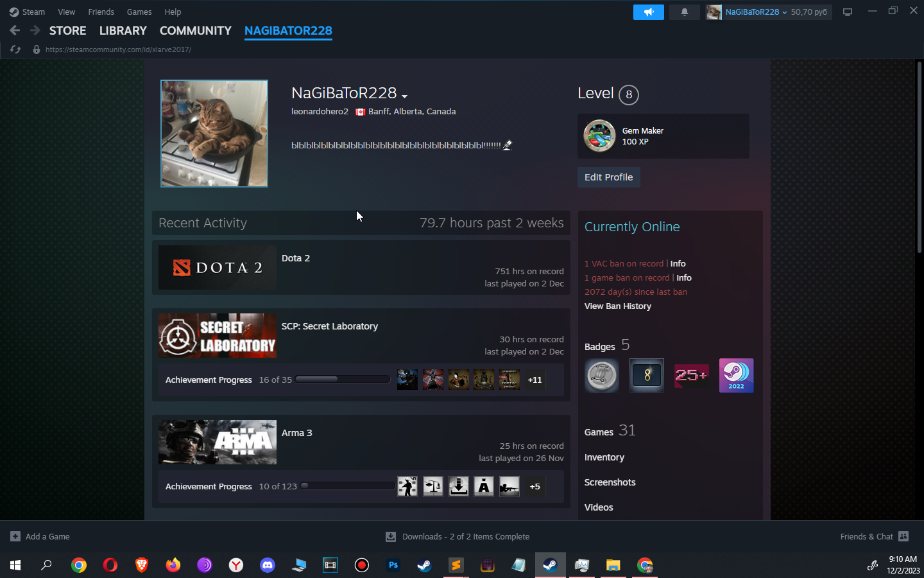This screenshot has height=578, width=924.
Task: Switch to the LIBRARY tab
Action: pyautogui.click(x=123, y=31)
